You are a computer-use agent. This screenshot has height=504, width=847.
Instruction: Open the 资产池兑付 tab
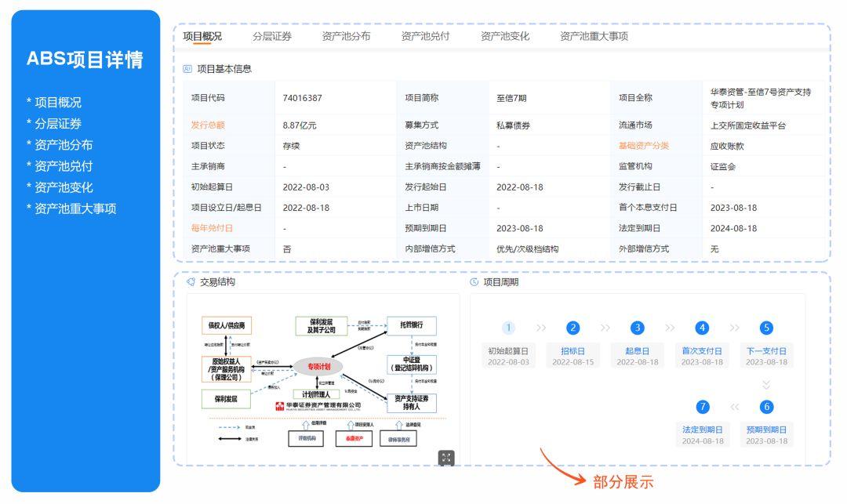coord(426,35)
